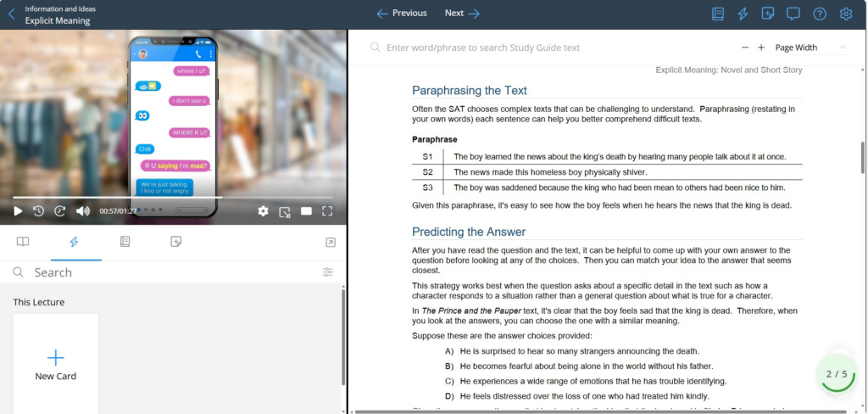Open the book tab below the video
The width and height of the screenshot is (868, 414).
23,242
